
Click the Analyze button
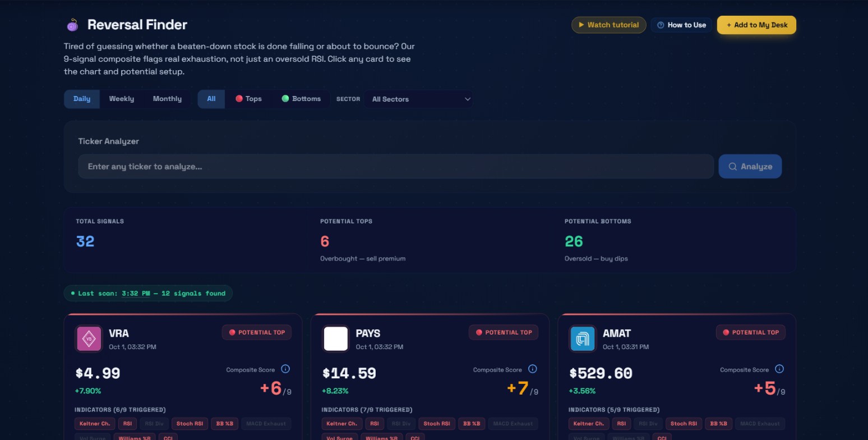[x=750, y=167]
